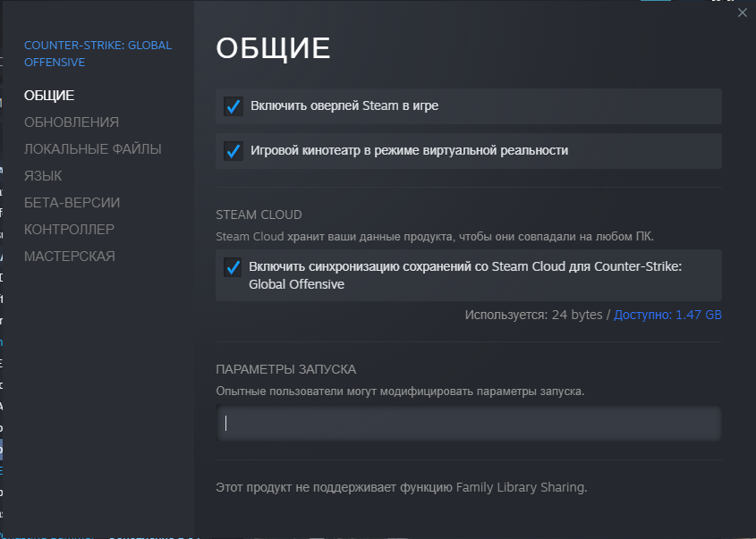The width and height of the screenshot is (756, 539).
Task: Click the Family Library Sharing notice text
Action: pyautogui.click(x=402, y=487)
